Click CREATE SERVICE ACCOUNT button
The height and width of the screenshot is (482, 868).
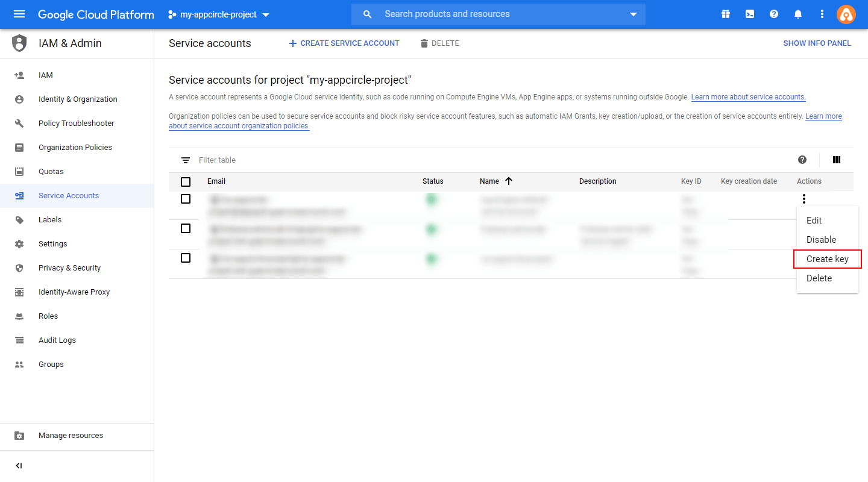[344, 43]
